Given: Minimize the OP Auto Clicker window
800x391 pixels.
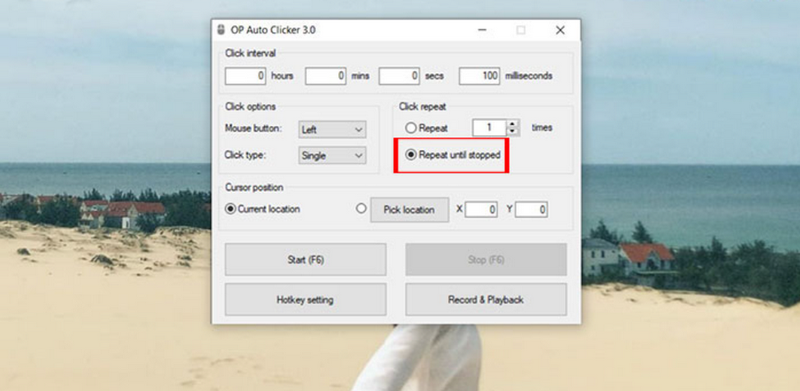Looking at the screenshot, I should 482,30.
